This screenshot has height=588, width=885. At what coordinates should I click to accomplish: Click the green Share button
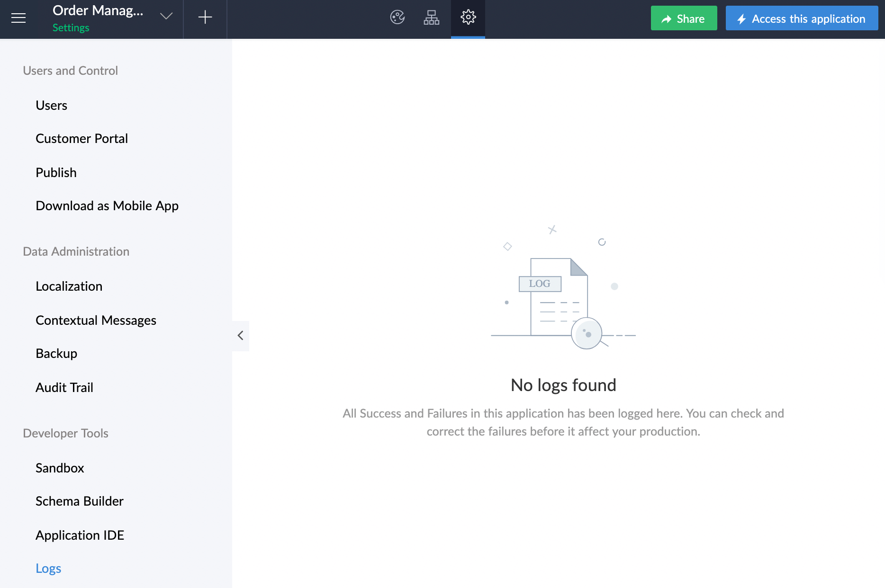click(x=684, y=18)
